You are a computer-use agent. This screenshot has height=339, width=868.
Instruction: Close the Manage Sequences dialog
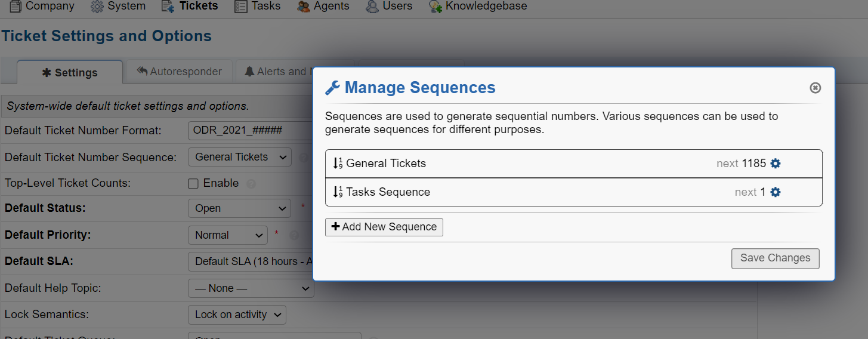[815, 88]
